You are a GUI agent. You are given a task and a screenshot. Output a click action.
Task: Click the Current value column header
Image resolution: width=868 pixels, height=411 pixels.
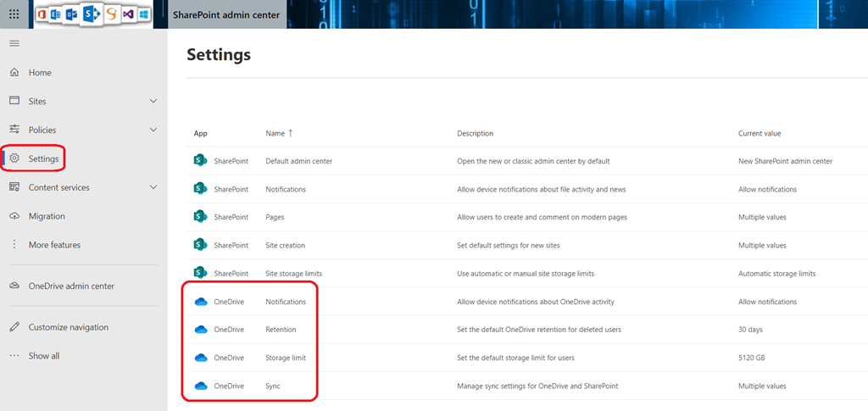[759, 134]
